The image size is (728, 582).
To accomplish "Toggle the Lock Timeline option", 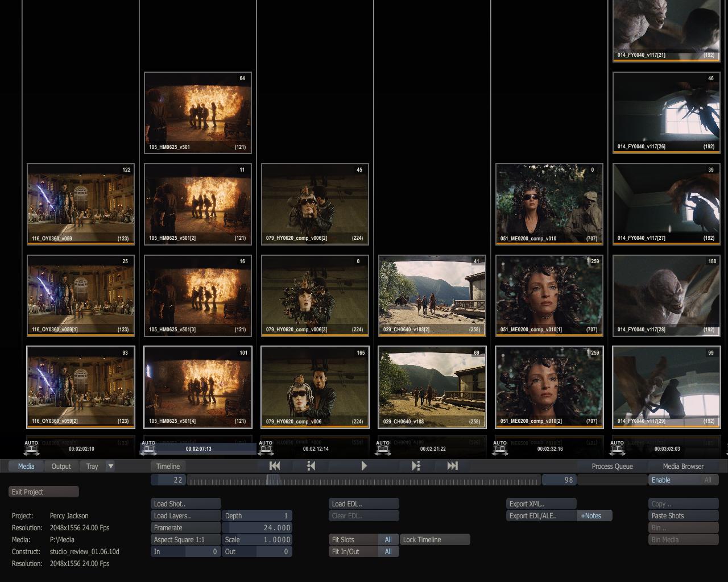I will [x=435, y=540].
